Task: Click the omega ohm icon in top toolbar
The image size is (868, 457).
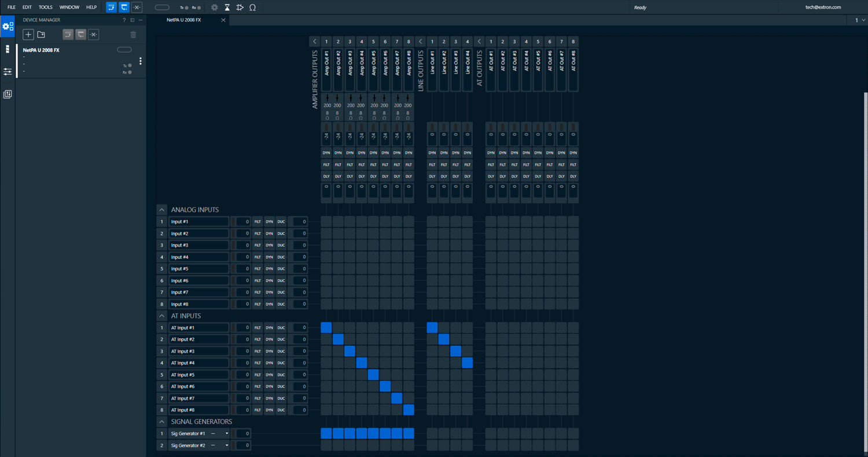Action: pos(252,8)
